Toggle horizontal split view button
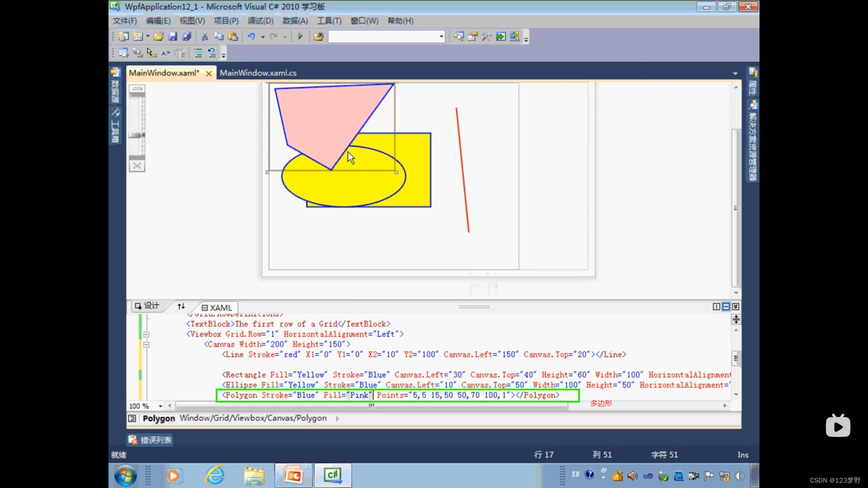 coord(726,307)
